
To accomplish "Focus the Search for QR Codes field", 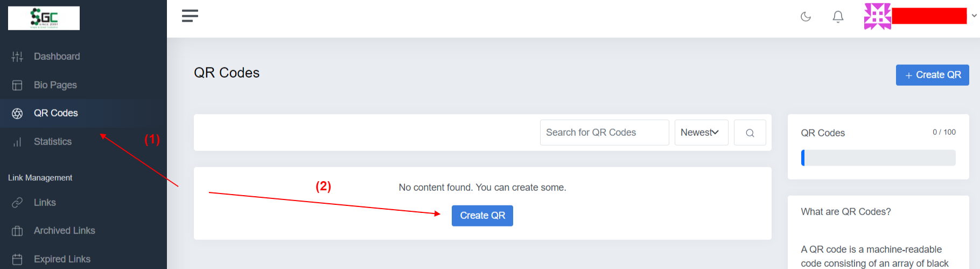I will pos(604,133).
